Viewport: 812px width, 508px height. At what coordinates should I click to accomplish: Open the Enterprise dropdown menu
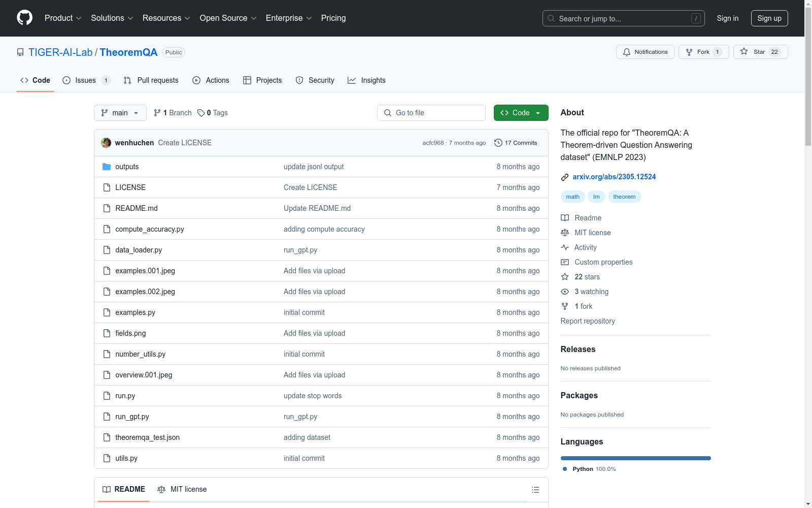click(x=289, y=18)
